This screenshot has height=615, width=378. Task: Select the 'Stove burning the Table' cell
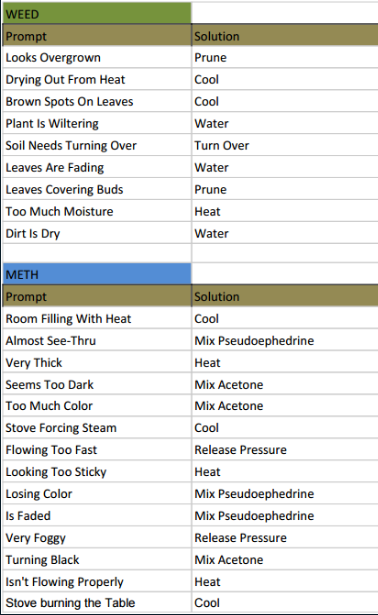(97, 602)
